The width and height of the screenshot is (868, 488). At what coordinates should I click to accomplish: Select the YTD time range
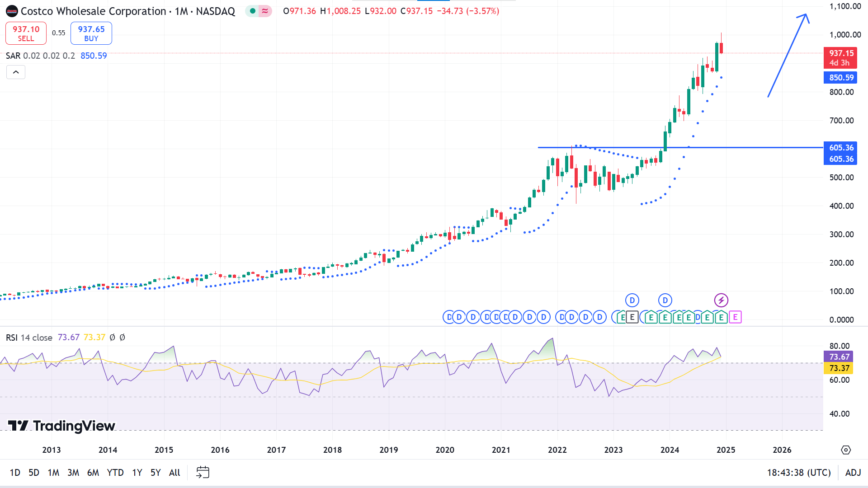tap(115, 473)
